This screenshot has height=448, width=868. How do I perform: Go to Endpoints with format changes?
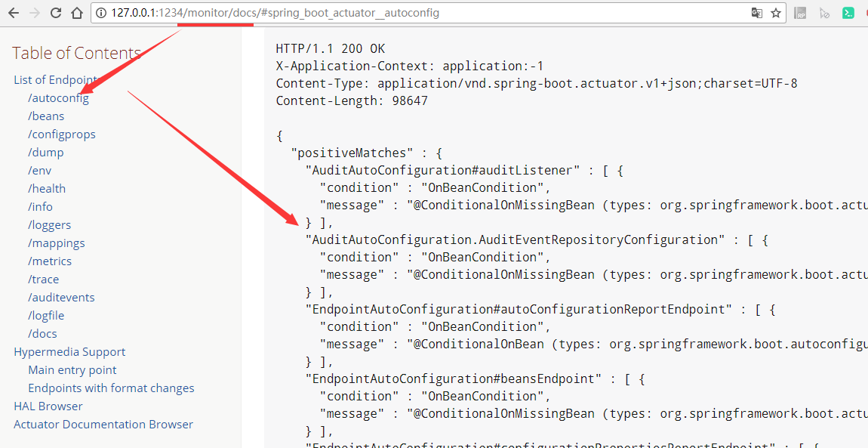111,388
